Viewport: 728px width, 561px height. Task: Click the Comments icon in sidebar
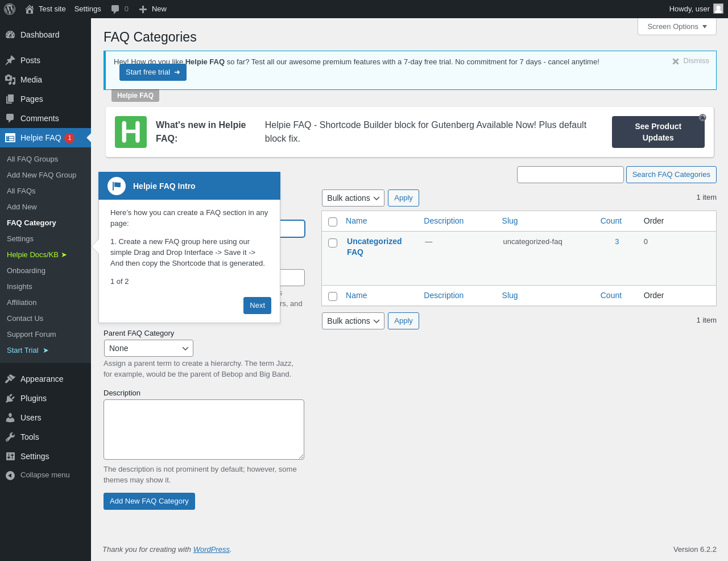(x=10, y=118)
